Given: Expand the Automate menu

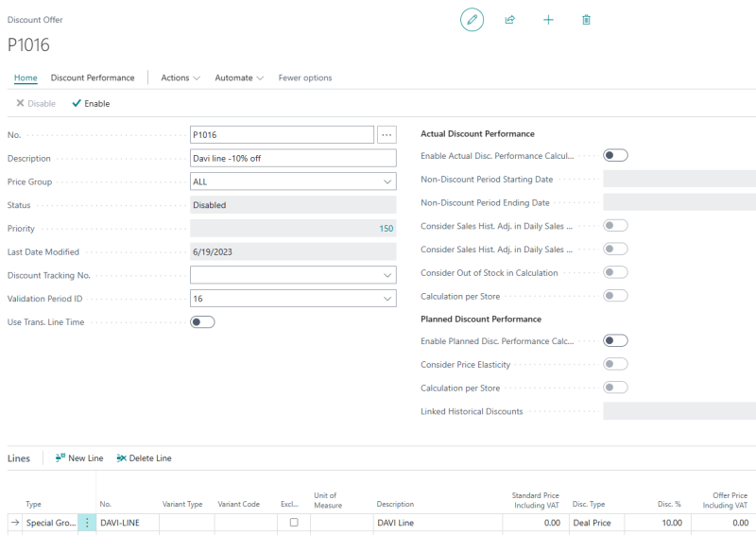Looking at the screenshot, I should (239, 78).
